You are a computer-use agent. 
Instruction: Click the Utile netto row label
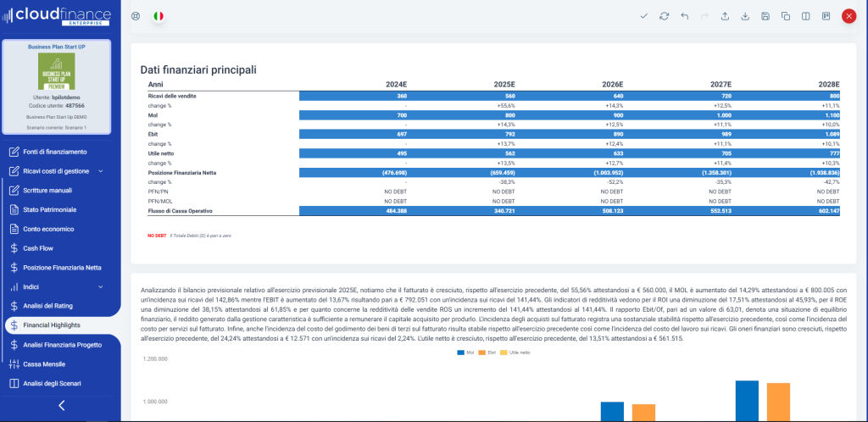(162, 153)
